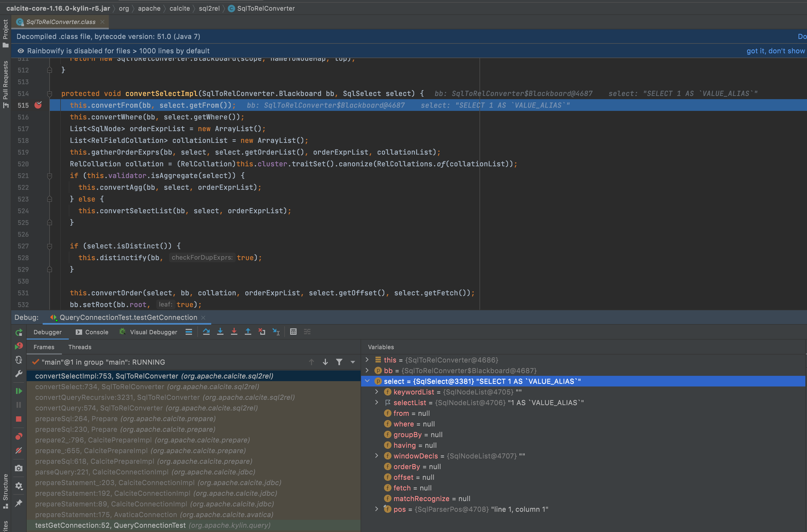Select the Debugger tab
Image resolution: width=807 pixels, height=532 pixels.
coord(47,332)
